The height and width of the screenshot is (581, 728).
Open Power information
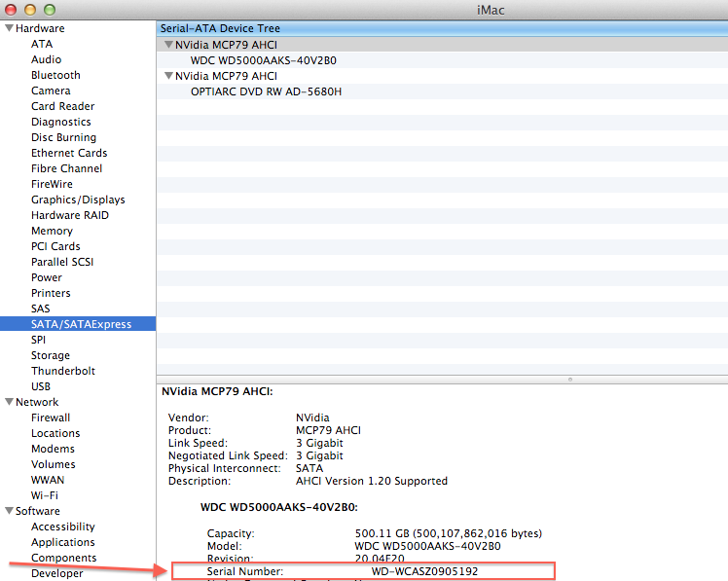point(47,277)
